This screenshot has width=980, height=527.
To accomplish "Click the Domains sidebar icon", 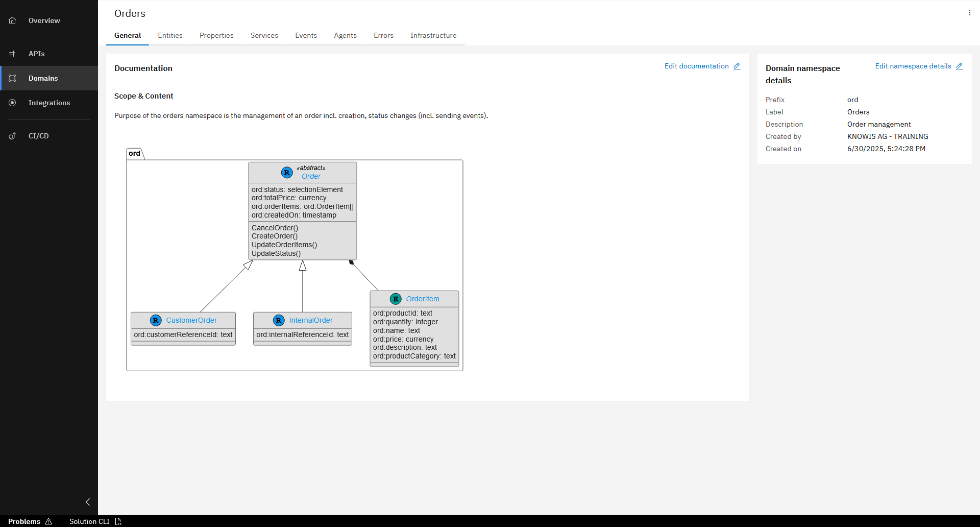I will pyautogui.click(x=12, y=78).
